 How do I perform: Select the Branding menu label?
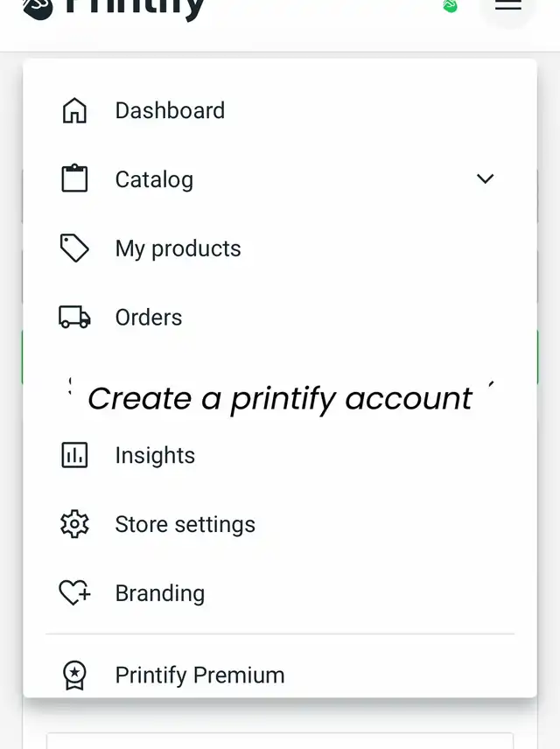coord(159,593)
